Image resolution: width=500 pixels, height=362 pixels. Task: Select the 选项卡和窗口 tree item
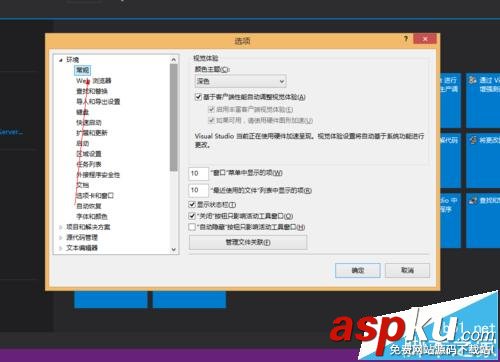pos(95,195)
